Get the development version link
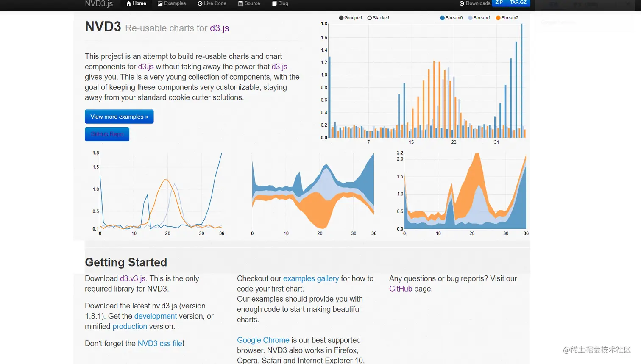The image size is (641, 364). [156, 316]
